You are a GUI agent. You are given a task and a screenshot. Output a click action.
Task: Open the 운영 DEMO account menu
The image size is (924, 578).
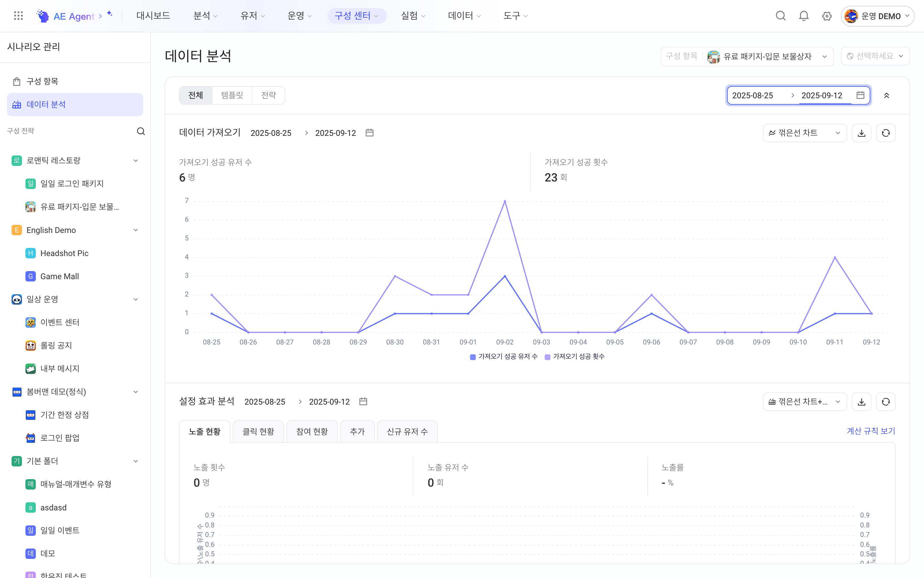(x=878, y=16)
